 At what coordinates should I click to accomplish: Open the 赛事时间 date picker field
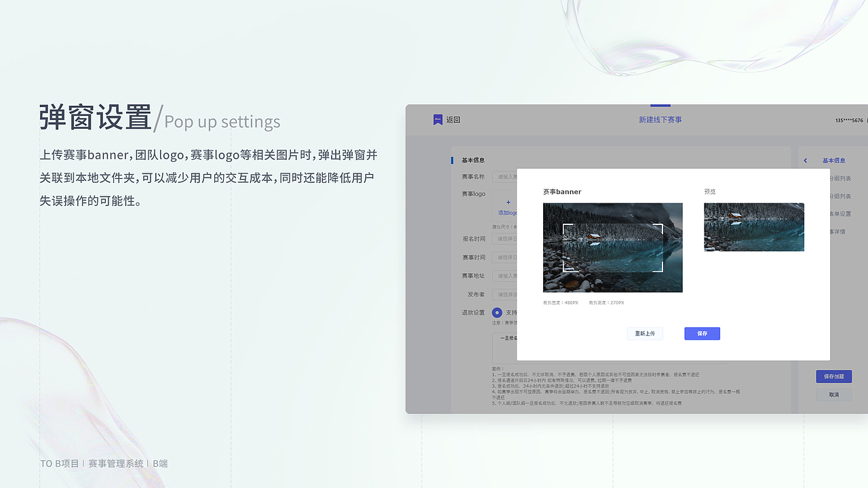[505, 258]
